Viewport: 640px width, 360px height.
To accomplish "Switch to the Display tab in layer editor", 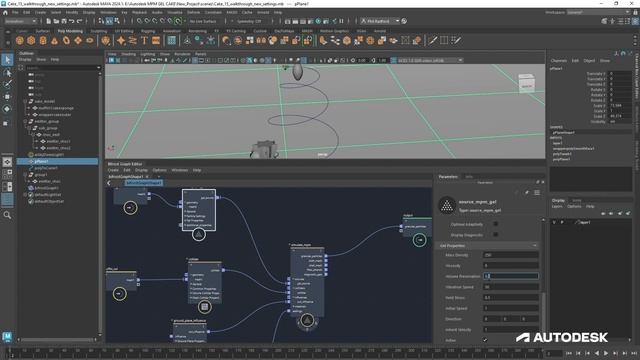I will [558, 200].
